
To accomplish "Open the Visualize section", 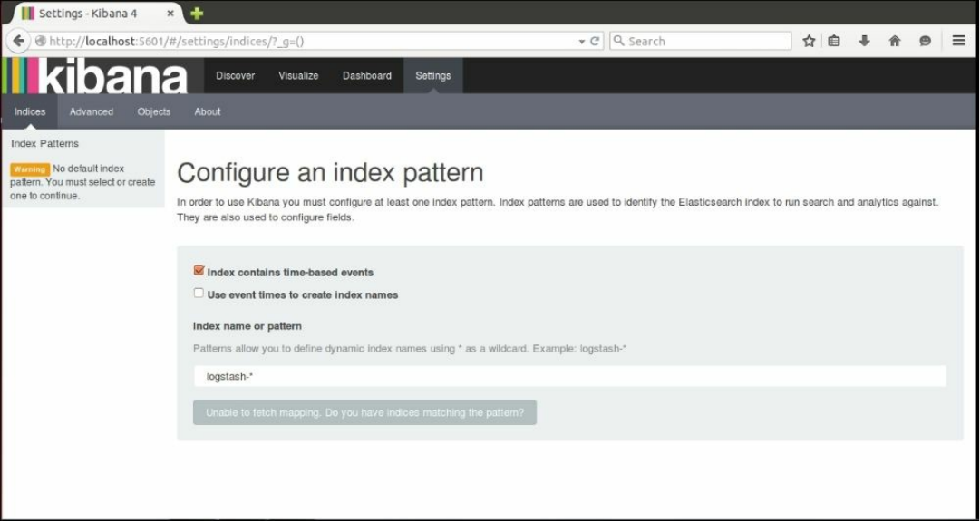I will (x=298, y=75).
